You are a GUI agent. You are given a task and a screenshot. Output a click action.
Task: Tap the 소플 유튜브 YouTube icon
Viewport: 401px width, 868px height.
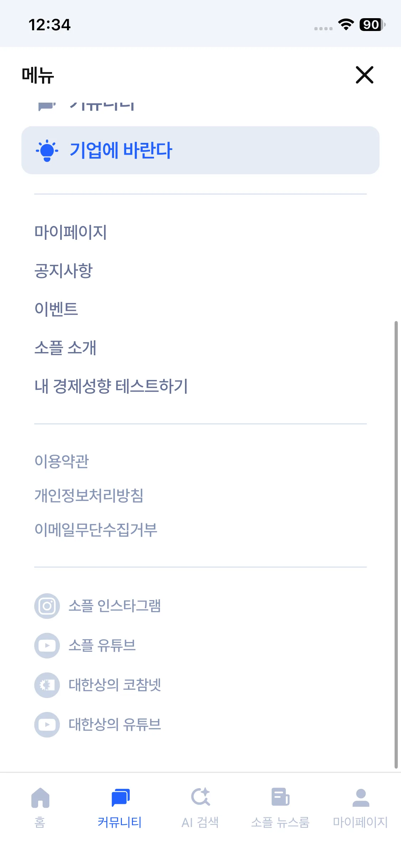pyautogui.click(x=47, y=645)
